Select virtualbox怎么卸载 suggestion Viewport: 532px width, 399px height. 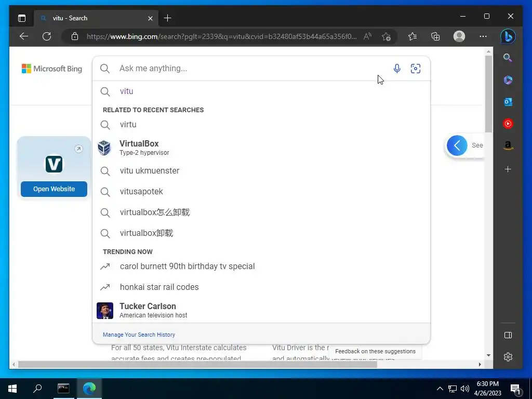(x=261, y=212)
